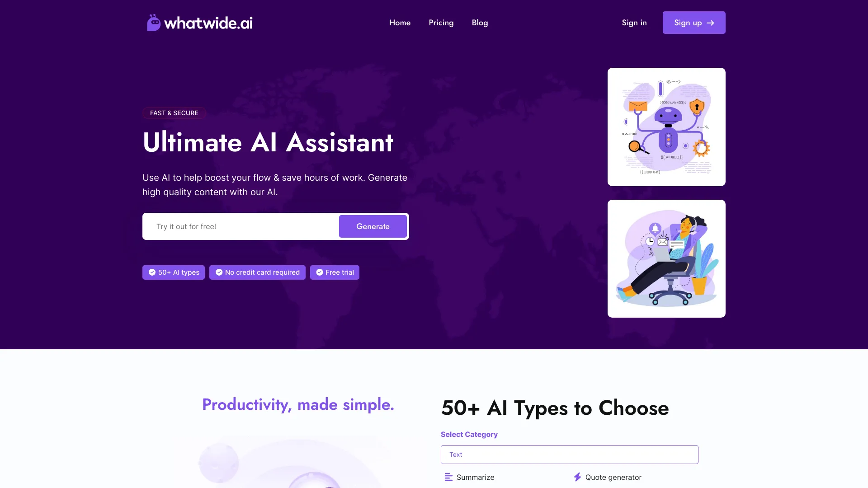Screen dimensions: 868x488
Task: Toggle the 'No credit card required' badge
Action: coord(257,272)
